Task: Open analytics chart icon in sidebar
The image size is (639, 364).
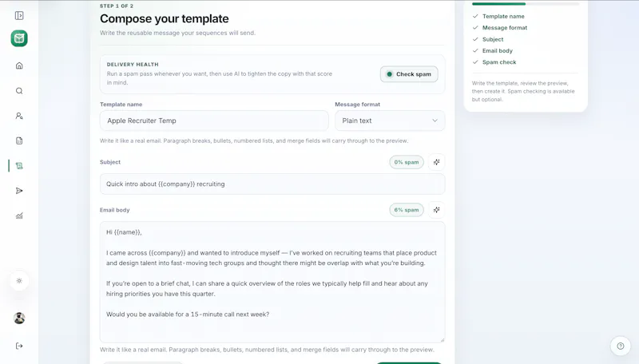Action: [x=19, y=216]
